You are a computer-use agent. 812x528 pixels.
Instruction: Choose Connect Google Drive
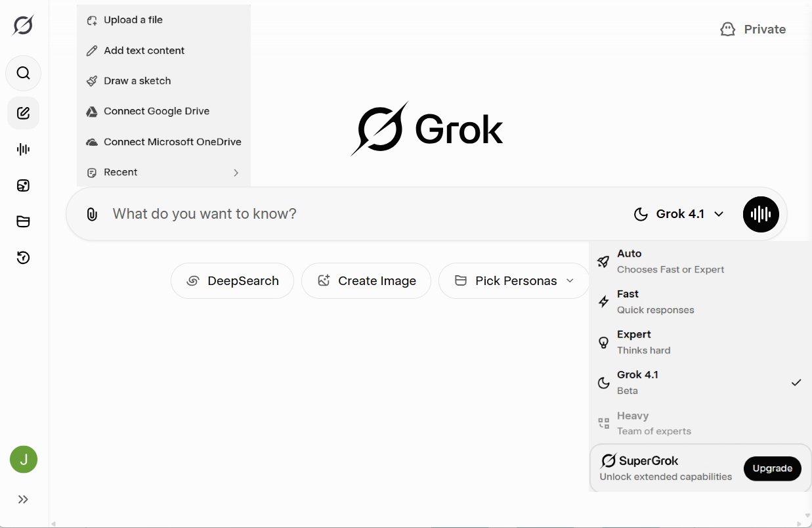point(163,111)
